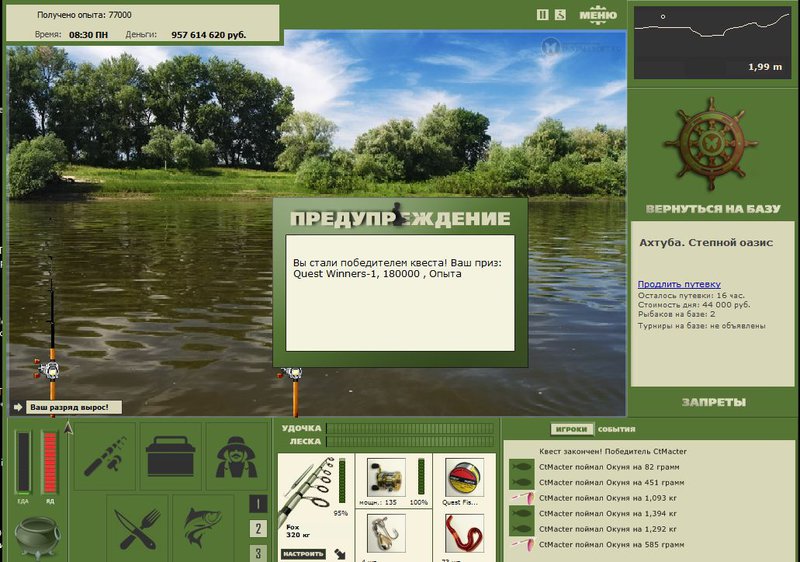Viewport: 800px width, 562px height.
Task: Click the red ЯД level bar
Action: click(49, 462)
